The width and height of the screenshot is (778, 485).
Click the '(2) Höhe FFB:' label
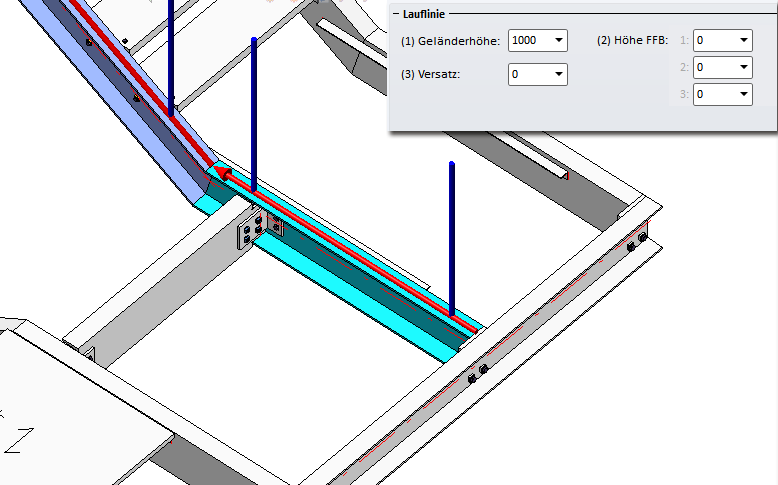click(x=633, y=41)
